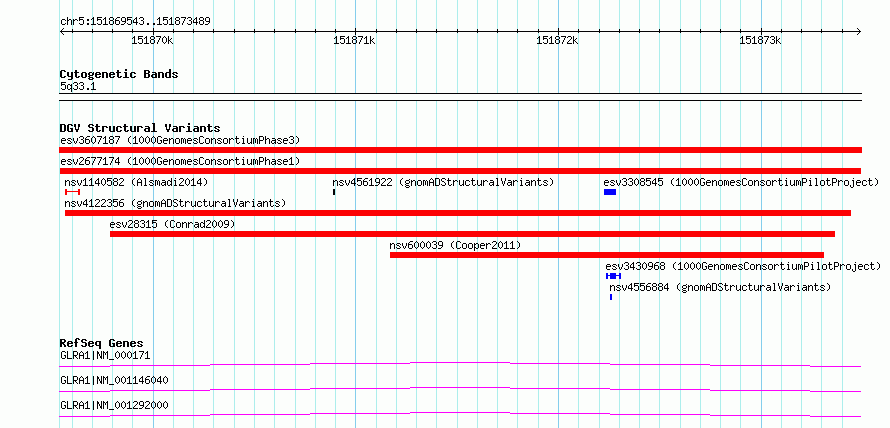Open the esv3607187 (1000GenomesConsortiumPhase3) label
Image resolution: width=890 pixels, height=428 pixels.
tap(180, 140)
